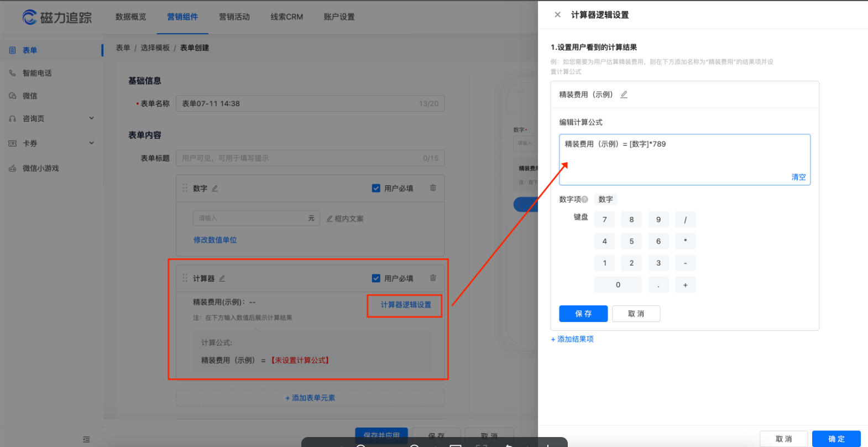
Task: Delete the 数字 form element trash icon
Action: pyautogui.click(x=433, y=188)
